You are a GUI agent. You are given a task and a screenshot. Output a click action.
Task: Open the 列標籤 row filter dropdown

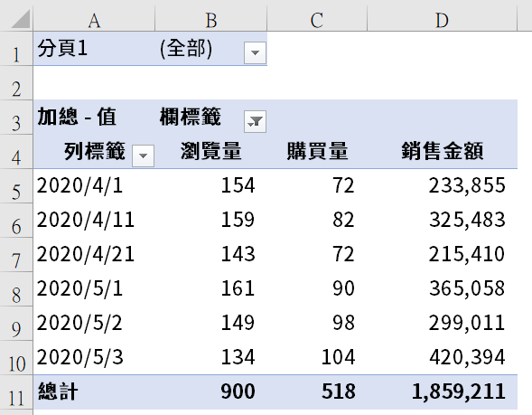pos(143,156)
